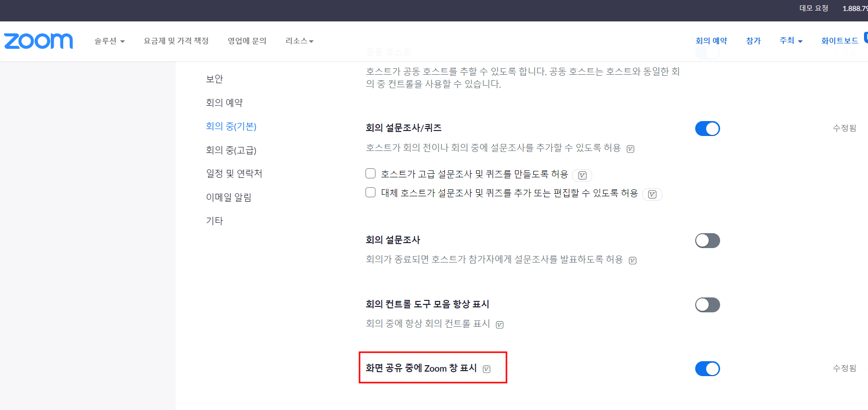The height and width of the screenshot is (410, 868).
Task: Select 회의 중(기본) sidebar item
Action: (231, 126)
